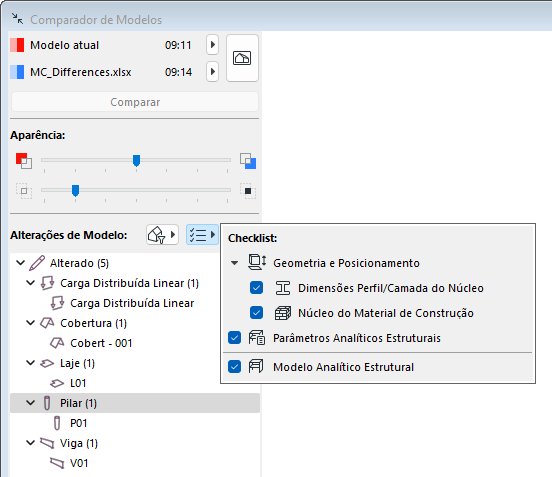Open the element filter dropdown button
Viewport: 552px width, 477px height.
[x=162, y=234]
